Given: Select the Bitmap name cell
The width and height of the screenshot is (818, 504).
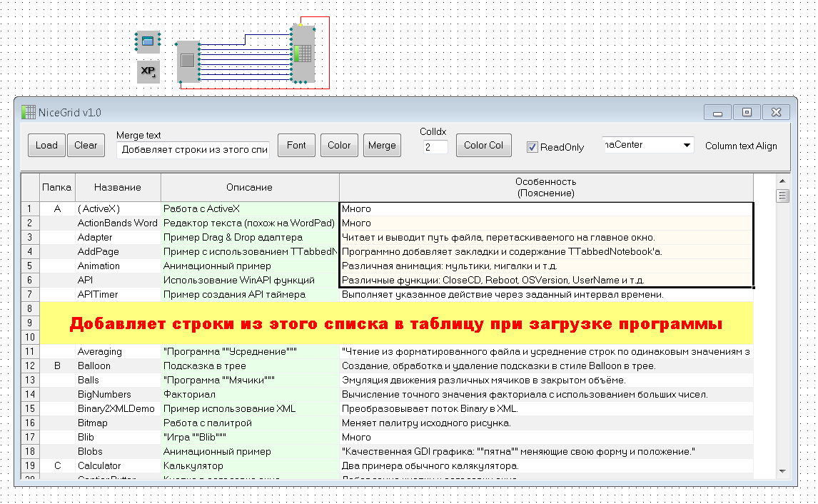Looking at the screenshot, I should pos(118,423).
